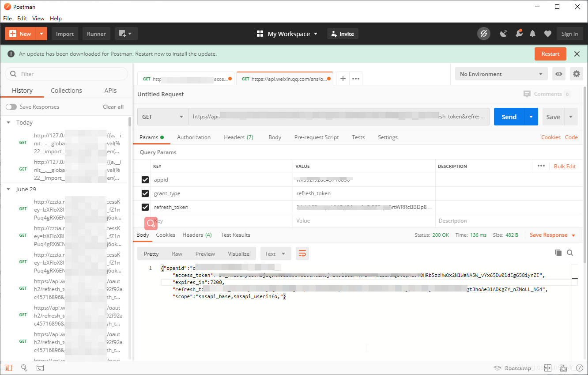Screen dimensions: 588x375
Task: Toggle word wrap icon in response toolbar
Action: (302, 254)
